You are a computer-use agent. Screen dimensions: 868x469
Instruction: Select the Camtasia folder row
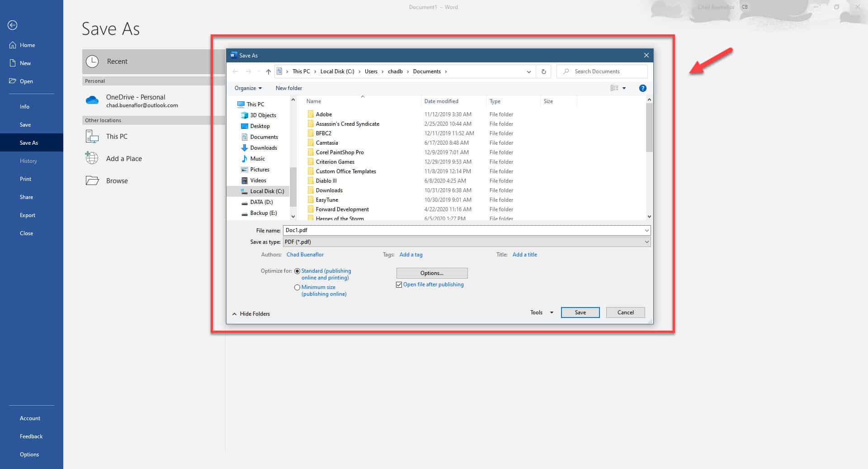coord(327,143)
